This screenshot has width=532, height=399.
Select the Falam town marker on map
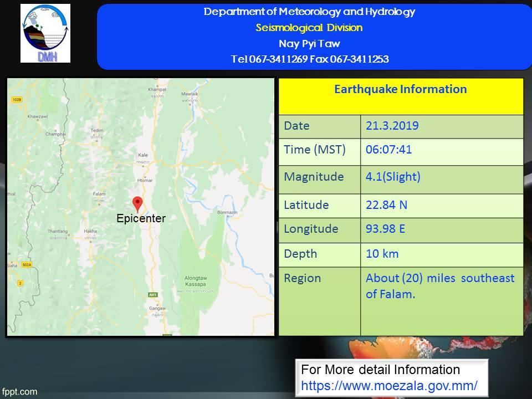click(100, 193)
